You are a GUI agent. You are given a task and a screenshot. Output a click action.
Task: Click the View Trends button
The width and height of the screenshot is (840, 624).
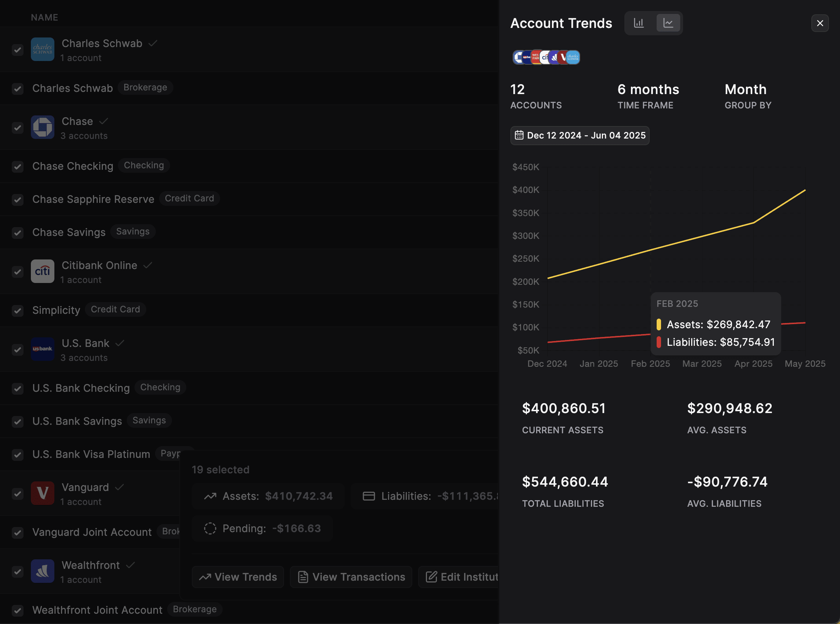[238, 577]
